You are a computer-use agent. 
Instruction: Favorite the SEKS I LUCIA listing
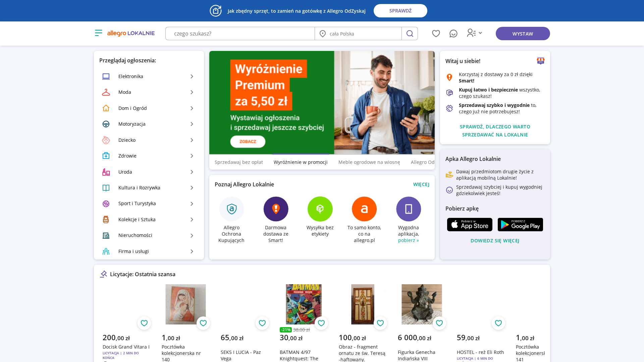(262, 323)
